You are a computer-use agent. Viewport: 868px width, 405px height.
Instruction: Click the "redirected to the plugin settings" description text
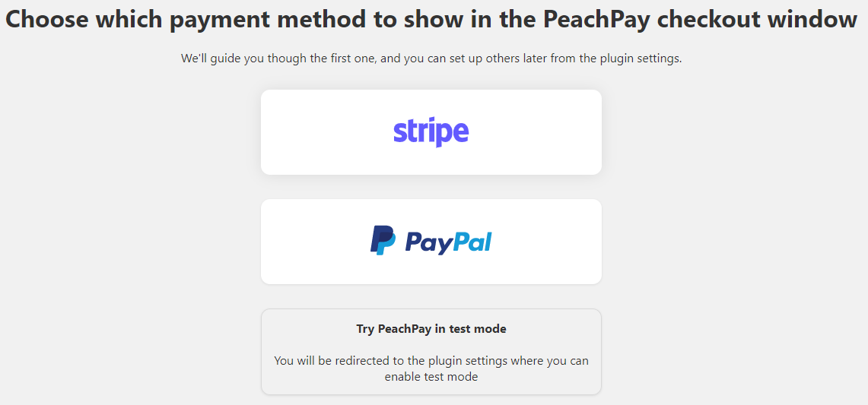tap(431, 361)
